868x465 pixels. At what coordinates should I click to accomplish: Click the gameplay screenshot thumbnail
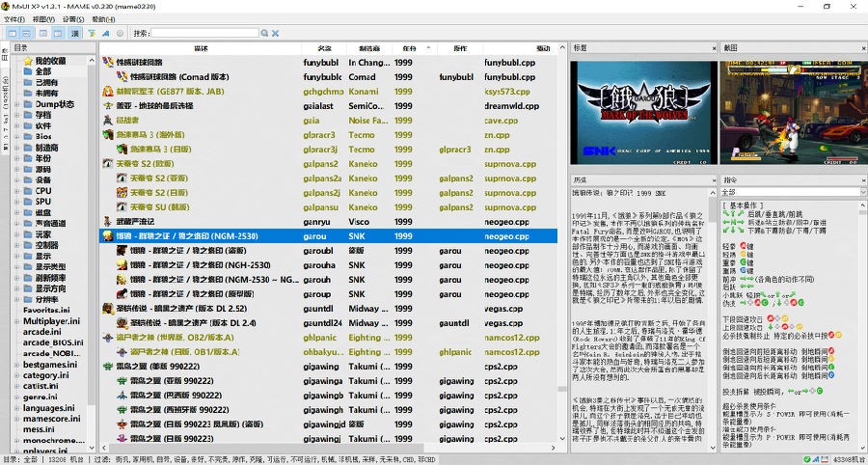[x=792, y=113]
